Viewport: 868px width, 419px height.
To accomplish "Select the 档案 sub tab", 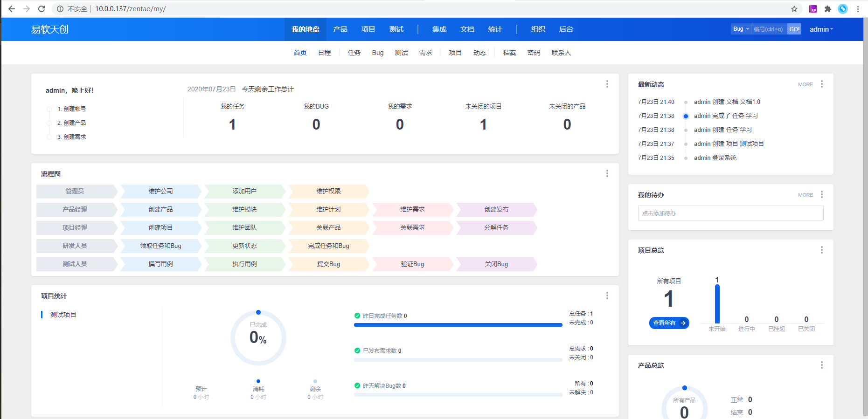I will (509, 53).
